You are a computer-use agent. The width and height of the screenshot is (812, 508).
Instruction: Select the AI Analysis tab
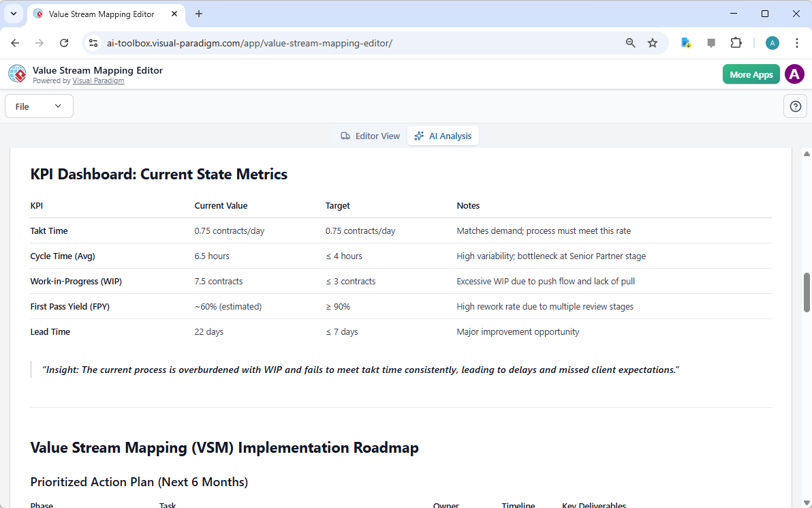[443, 136]
